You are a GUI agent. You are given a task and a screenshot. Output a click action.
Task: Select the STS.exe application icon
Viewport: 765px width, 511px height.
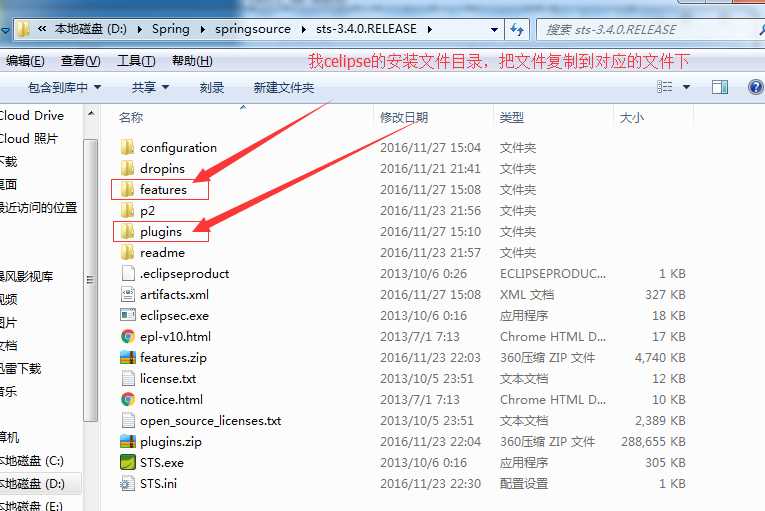(x=127, y=462)
